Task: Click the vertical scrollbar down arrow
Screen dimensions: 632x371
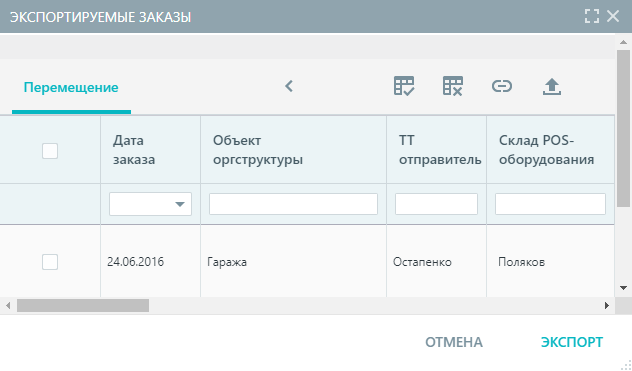Action: pos(624,288)
